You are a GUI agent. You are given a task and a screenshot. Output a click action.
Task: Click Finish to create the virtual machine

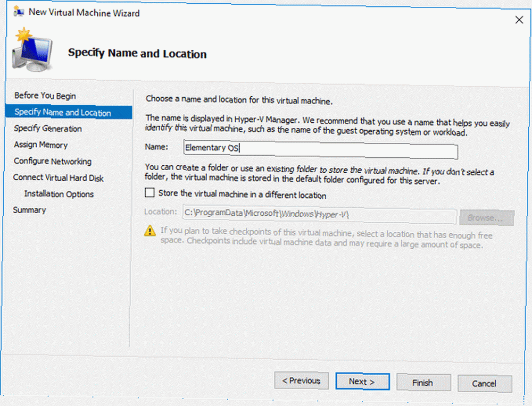click(x=423, y=383)
